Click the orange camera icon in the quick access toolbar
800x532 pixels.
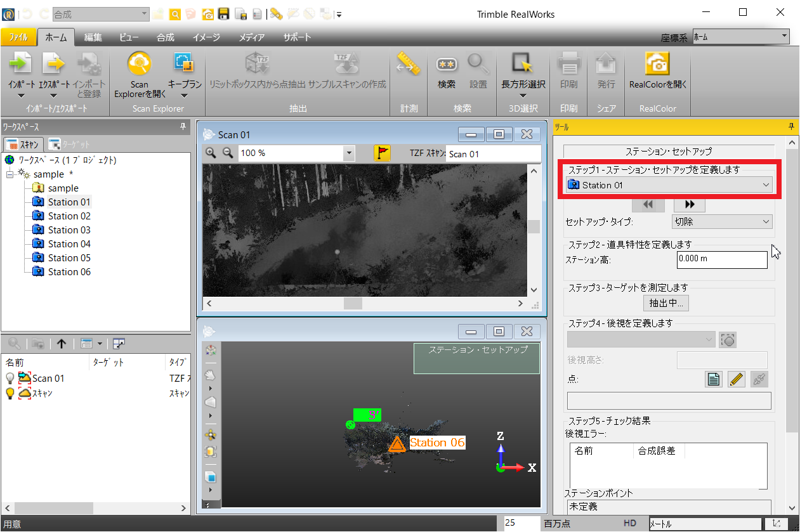[207, 14]
